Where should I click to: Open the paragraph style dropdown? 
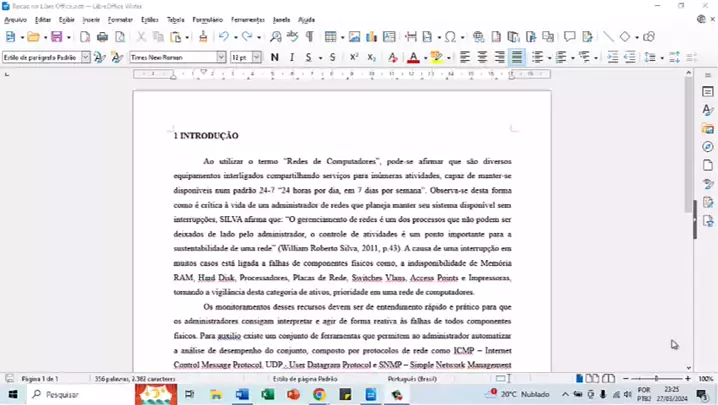click(85, 58)
